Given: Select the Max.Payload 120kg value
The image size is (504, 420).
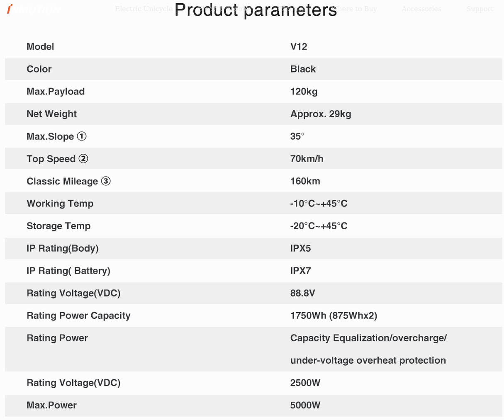Looking at the screenshot, I should click(x=304, y=91).
